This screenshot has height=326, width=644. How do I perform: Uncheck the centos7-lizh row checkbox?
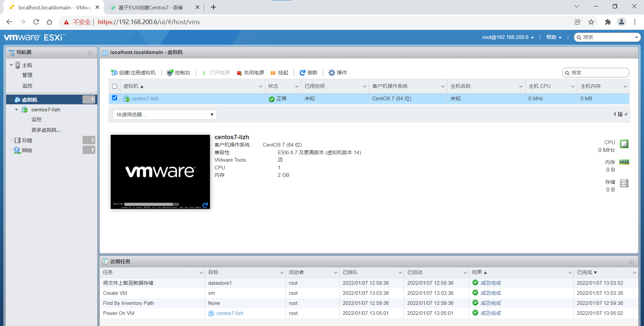pyautogui.click(x=115, y=98)
